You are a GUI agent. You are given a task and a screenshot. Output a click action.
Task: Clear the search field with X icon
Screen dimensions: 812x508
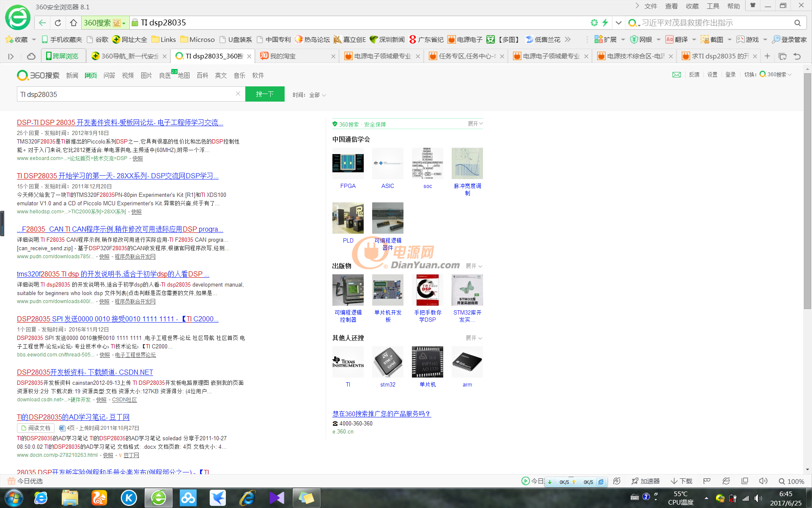[238, 94]
